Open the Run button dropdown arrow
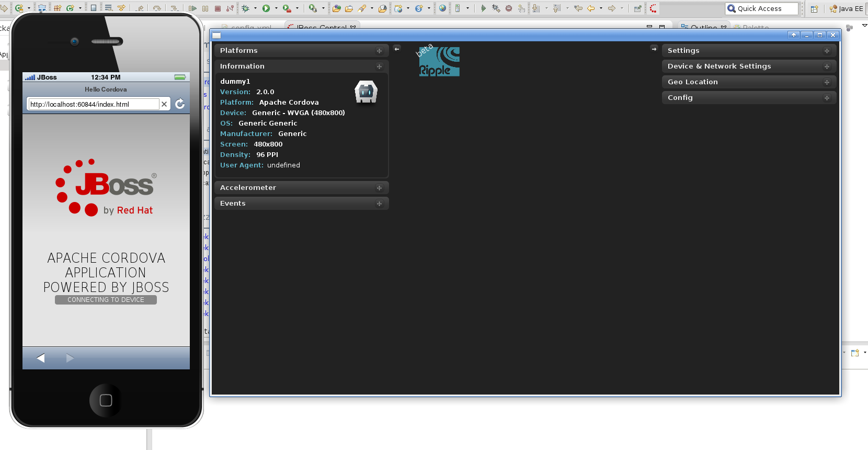This screenshot has height=450, width=868. [x=276, y=8]
